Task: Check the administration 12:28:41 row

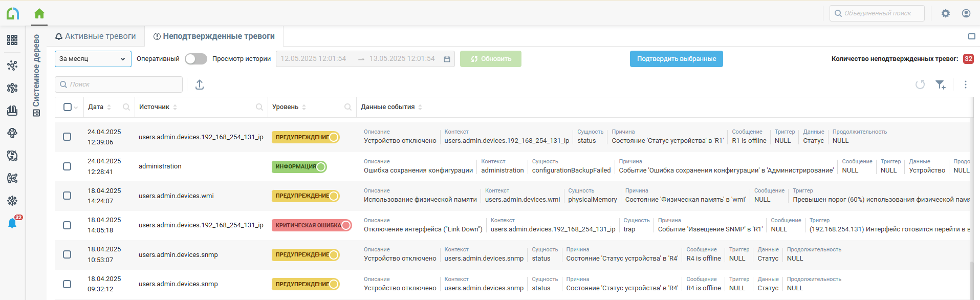Action: pos(67,166)
